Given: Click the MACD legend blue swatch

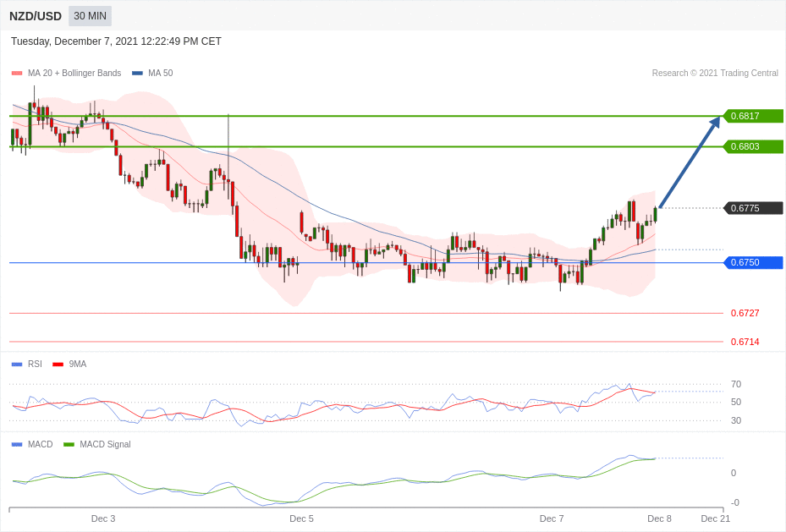Looking at the screenshot, I should [x=17, y=444].
